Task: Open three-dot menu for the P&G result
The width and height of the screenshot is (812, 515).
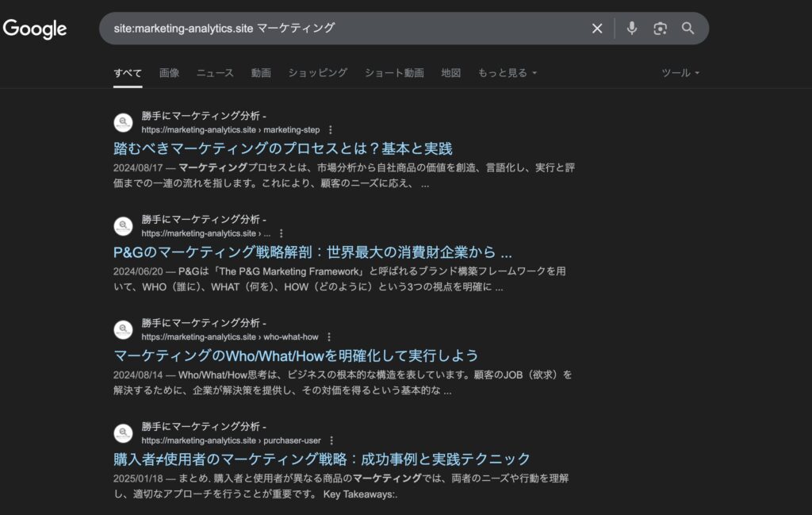Action: (x=282, y=233)
